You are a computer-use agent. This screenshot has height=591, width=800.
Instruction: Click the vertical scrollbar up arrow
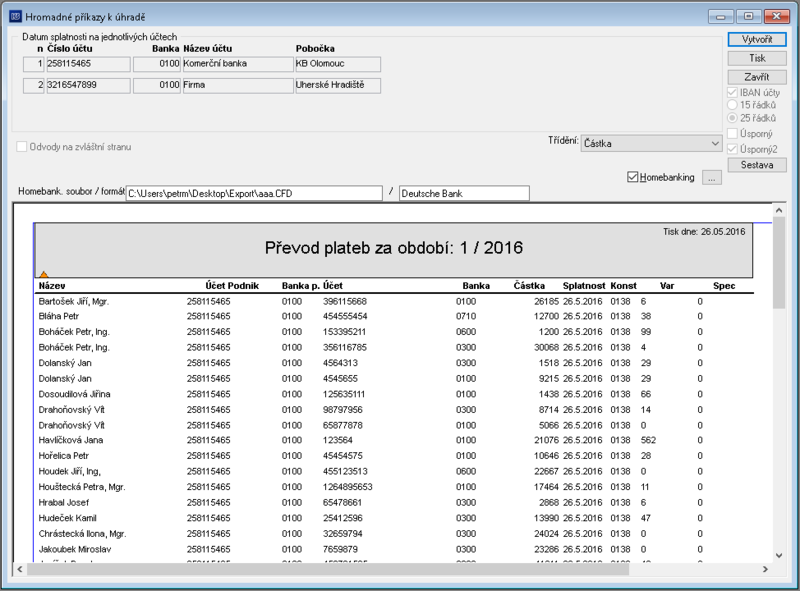[779, 210]
